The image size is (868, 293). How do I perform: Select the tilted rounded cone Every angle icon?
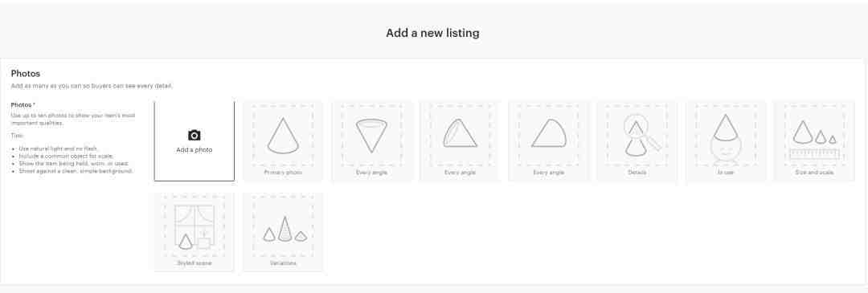coord(549,133)
